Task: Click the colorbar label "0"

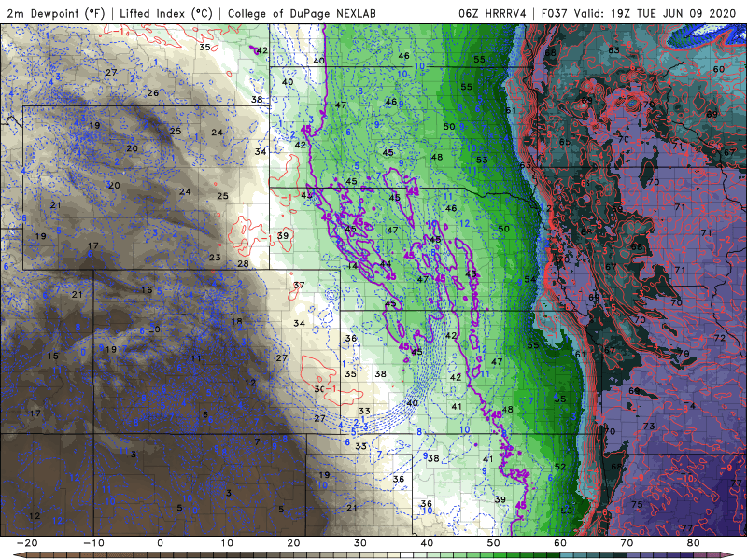Action: [x=160, y=543]
